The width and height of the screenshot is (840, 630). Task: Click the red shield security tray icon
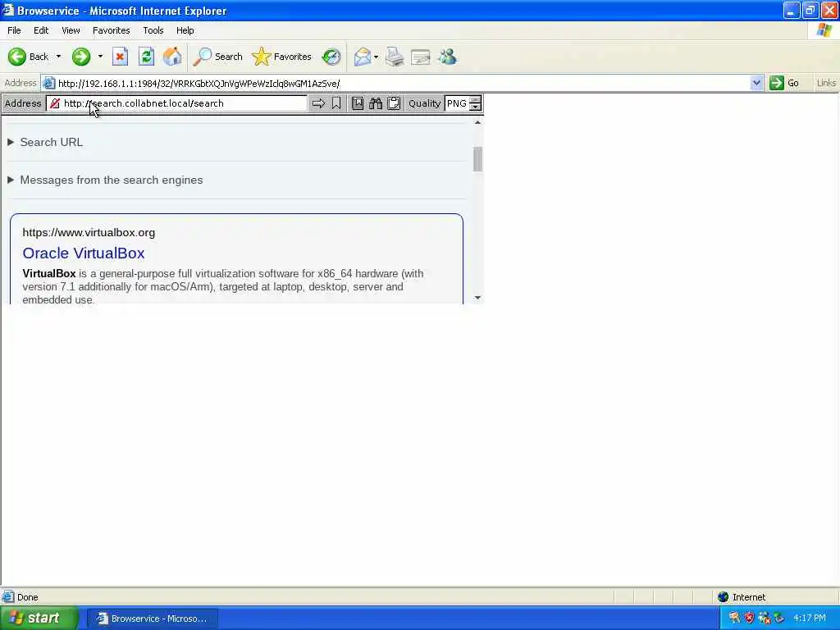tap(749, 619)
